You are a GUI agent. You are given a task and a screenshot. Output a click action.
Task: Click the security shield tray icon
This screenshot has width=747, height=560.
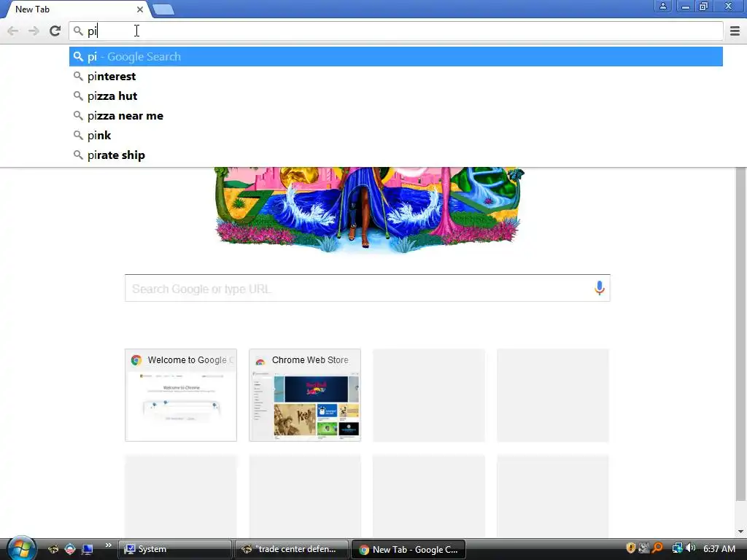pos(631,548)
